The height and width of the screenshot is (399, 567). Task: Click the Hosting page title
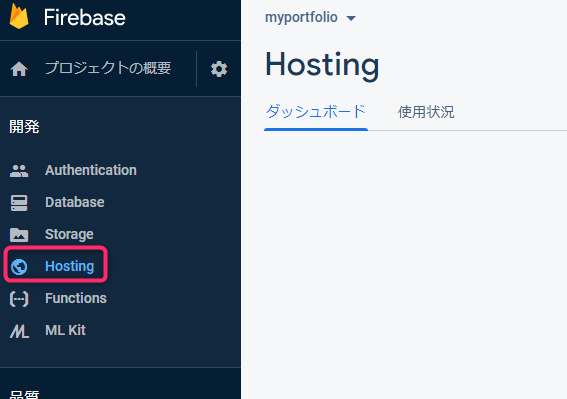coord(322,65)
